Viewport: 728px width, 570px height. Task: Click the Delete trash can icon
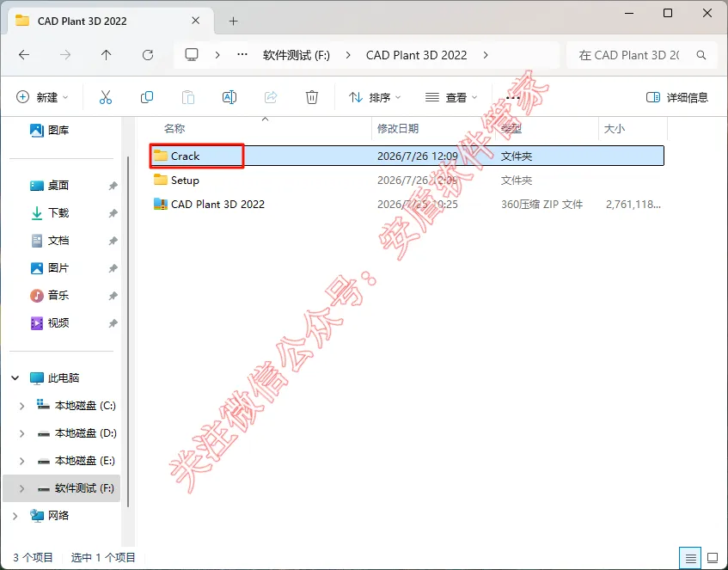click(x=312, y=97)
